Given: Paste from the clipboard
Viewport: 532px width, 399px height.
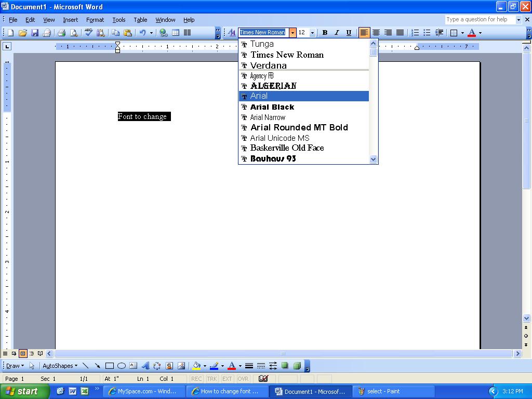Looking at the screenshot, I should pyautogui.click(x=128, y=33).
